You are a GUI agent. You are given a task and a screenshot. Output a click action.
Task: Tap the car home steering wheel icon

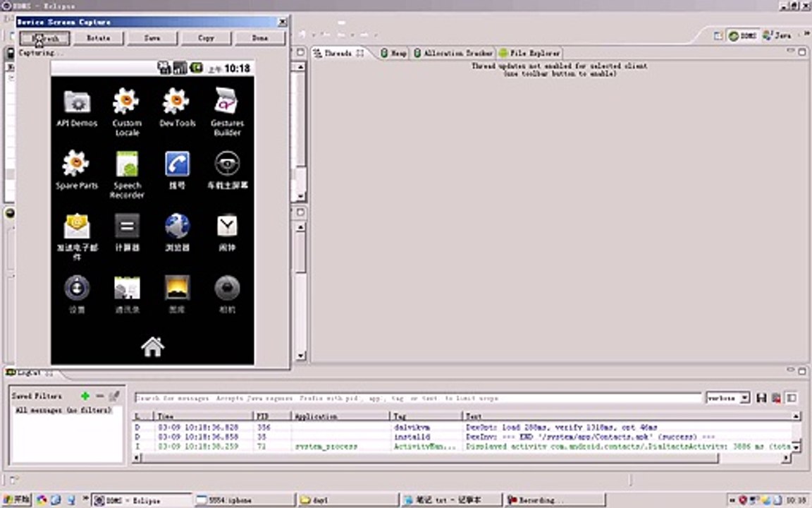(228, 164)
